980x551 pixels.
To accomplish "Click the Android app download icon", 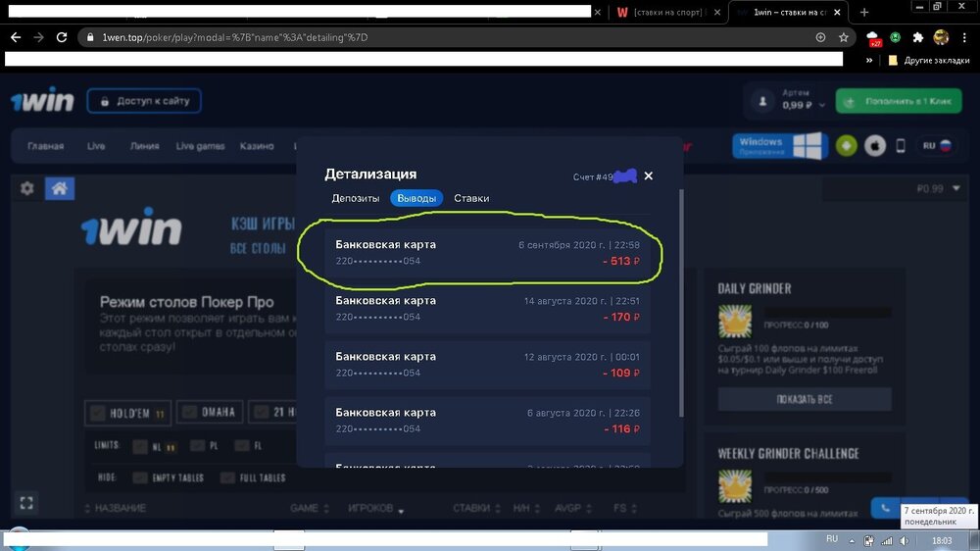I will (x=846, y=146).
